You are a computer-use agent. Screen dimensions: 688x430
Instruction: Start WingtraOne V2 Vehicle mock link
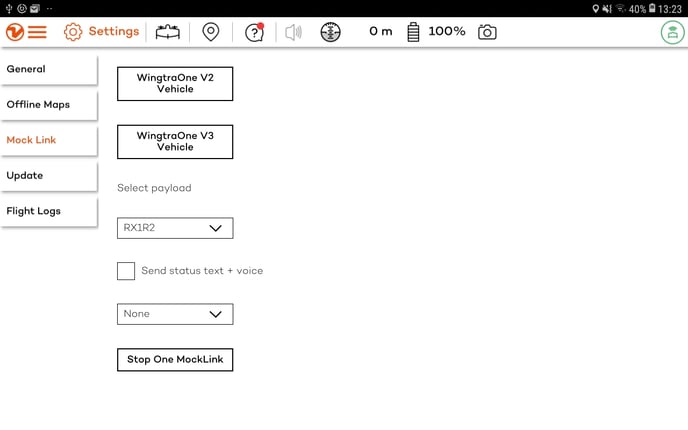175,83
